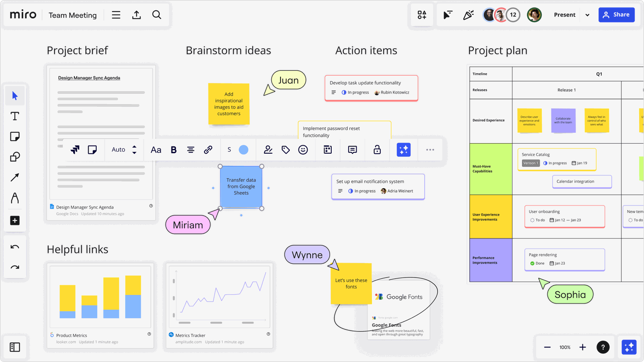Toggle bold formatting in toolbar
Image resolution: width=644 pixels, height=362 pixels.
click(173, 150)
